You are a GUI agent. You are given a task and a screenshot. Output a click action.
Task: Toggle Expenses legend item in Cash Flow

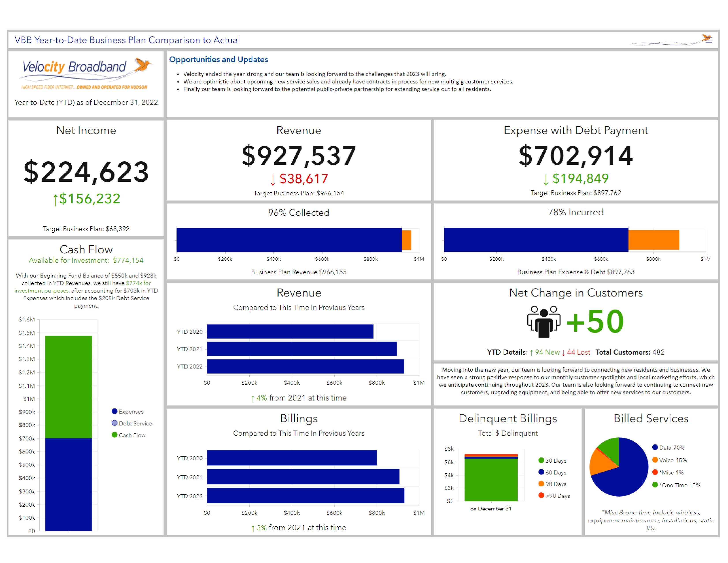[128, 412]
